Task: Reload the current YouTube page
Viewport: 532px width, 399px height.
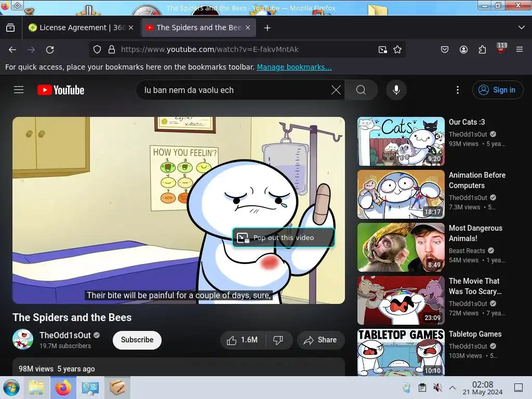Action: click(x=50, y=49)
